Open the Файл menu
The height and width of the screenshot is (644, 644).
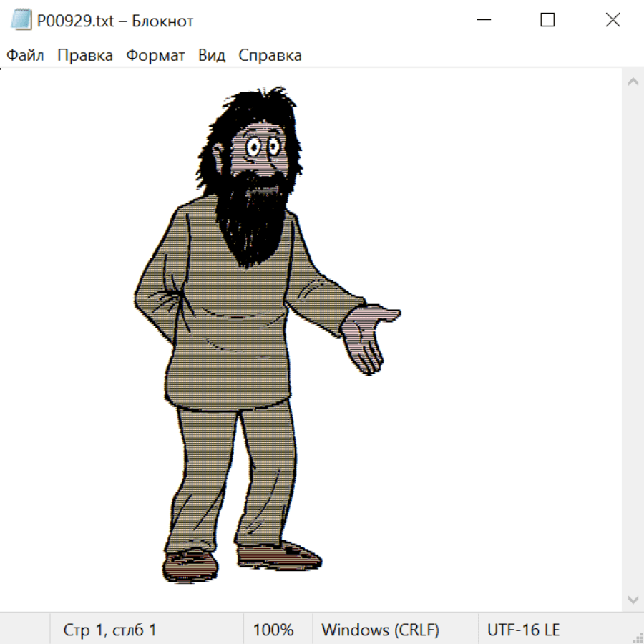25,56
